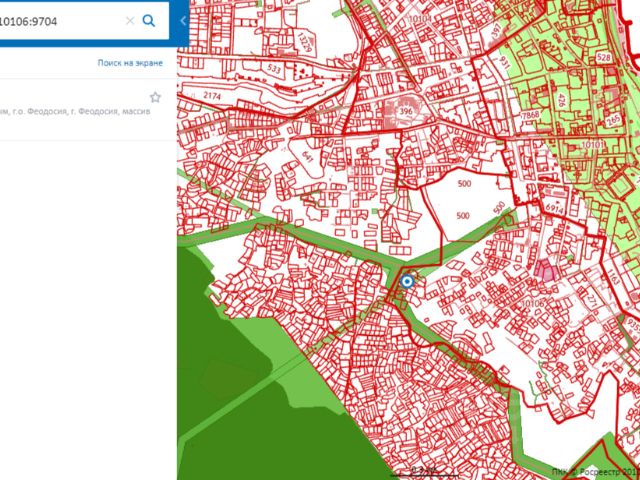Open the search result address text
The image size is (640, 480).
pos(75,111)
